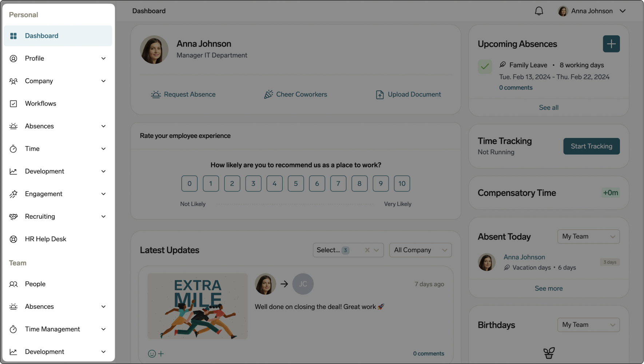Open the Absent Today My Team dropdown
The image size is (644, 364).
(x=588, y=237)
